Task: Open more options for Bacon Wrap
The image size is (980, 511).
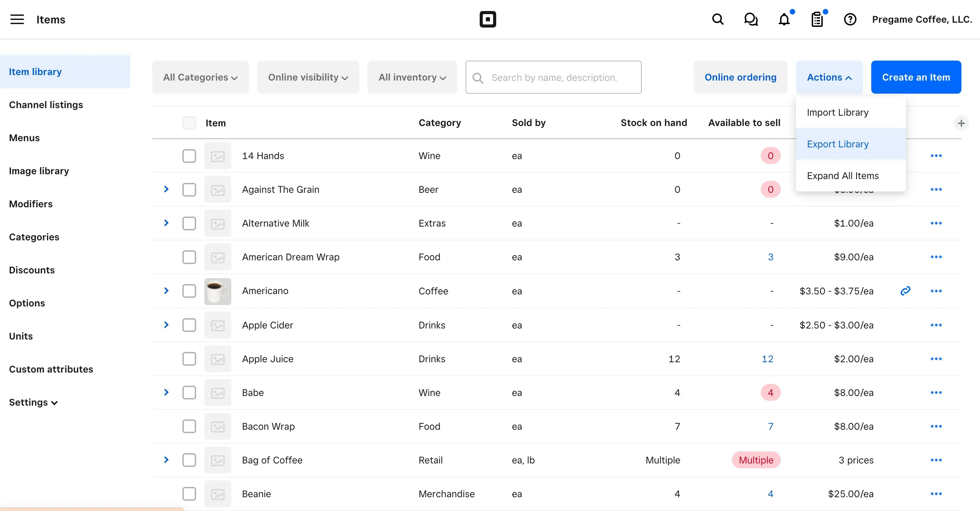Action: click(x=936, y=427)
